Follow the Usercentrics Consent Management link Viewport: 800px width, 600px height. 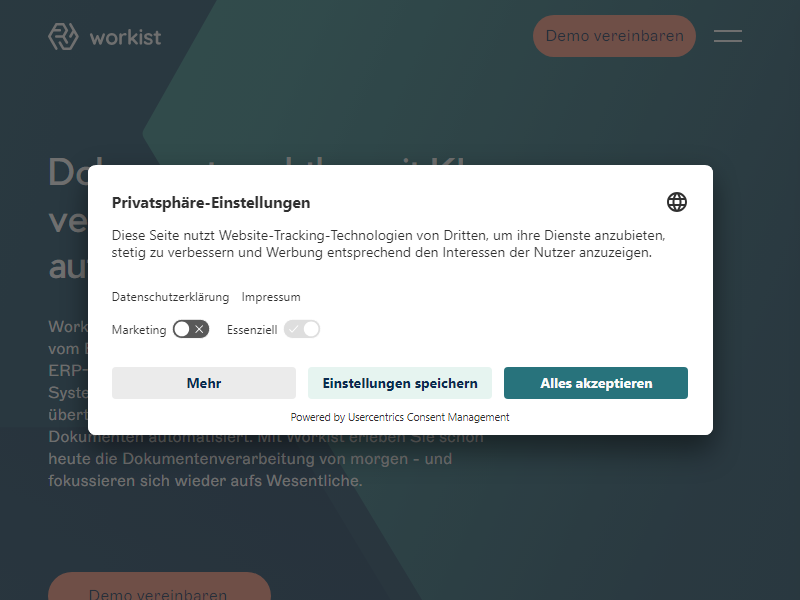tap(429, 417)
